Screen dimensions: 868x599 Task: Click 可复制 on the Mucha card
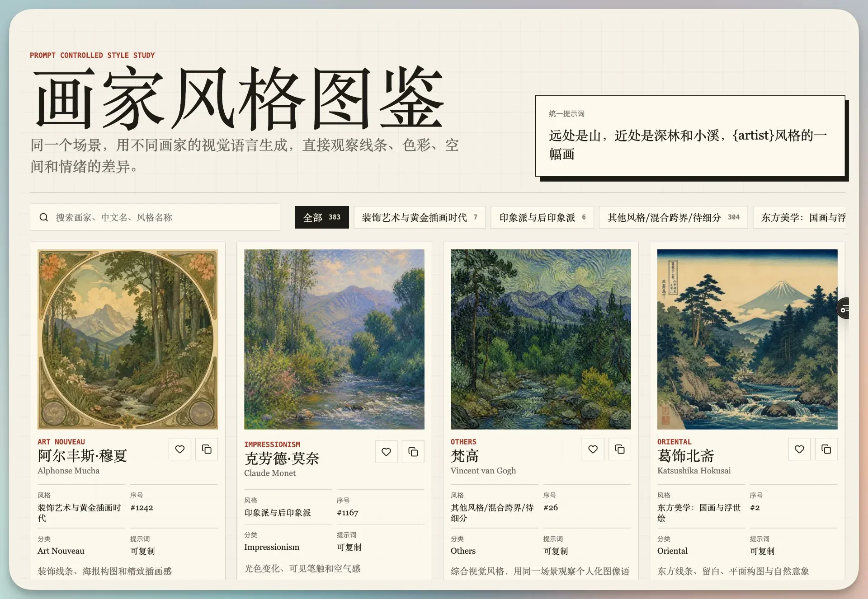pyautogui.click(x=142, y=551)
